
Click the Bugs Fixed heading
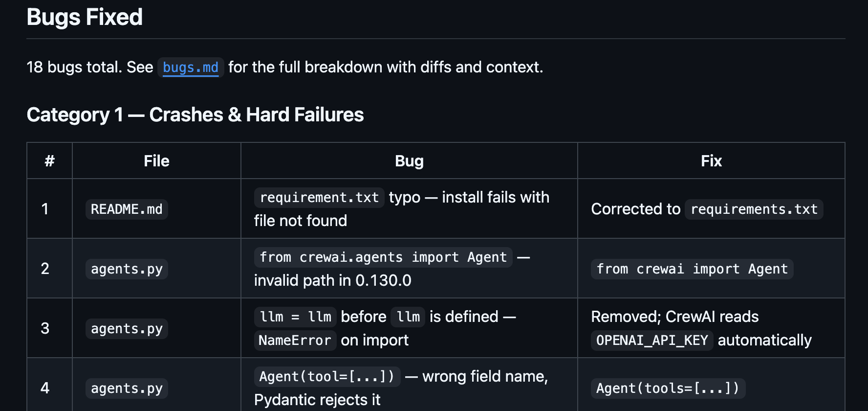[85, 17]
